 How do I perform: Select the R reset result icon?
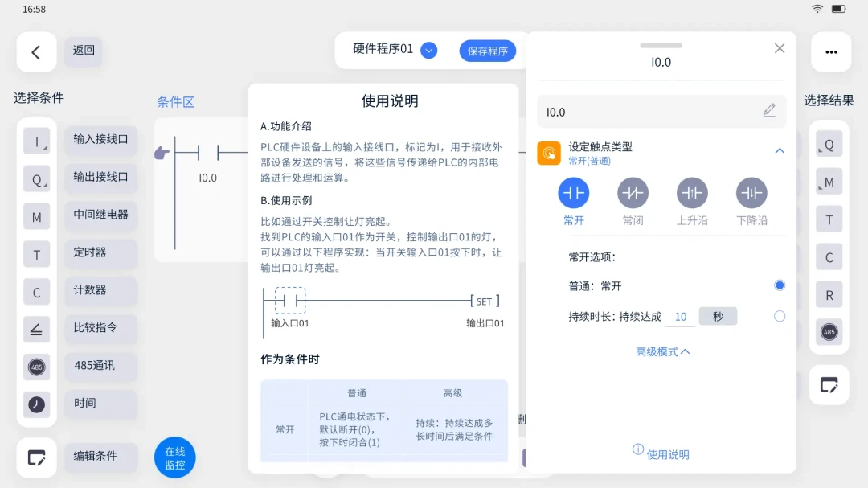829,295
